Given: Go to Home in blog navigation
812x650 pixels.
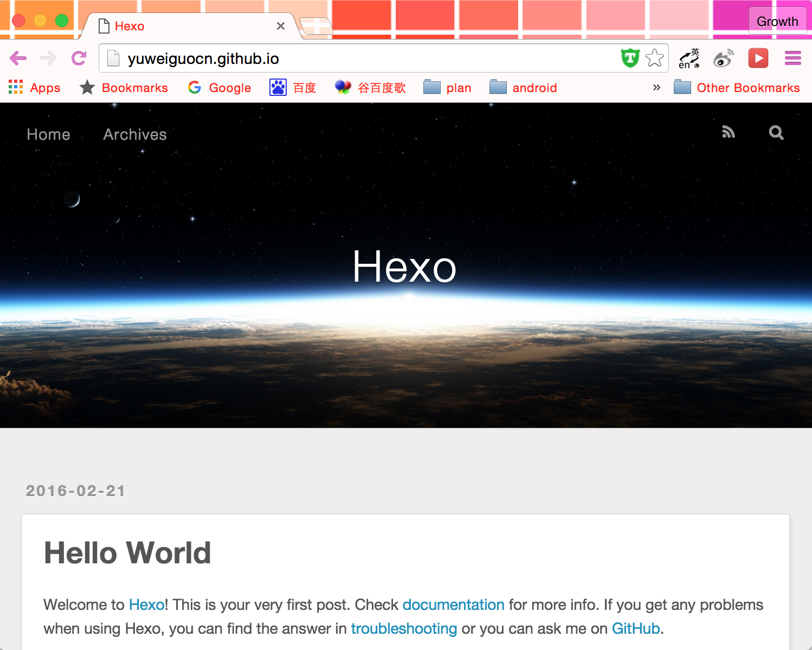Looking at the screenshot, I should [x=48, y=134].
